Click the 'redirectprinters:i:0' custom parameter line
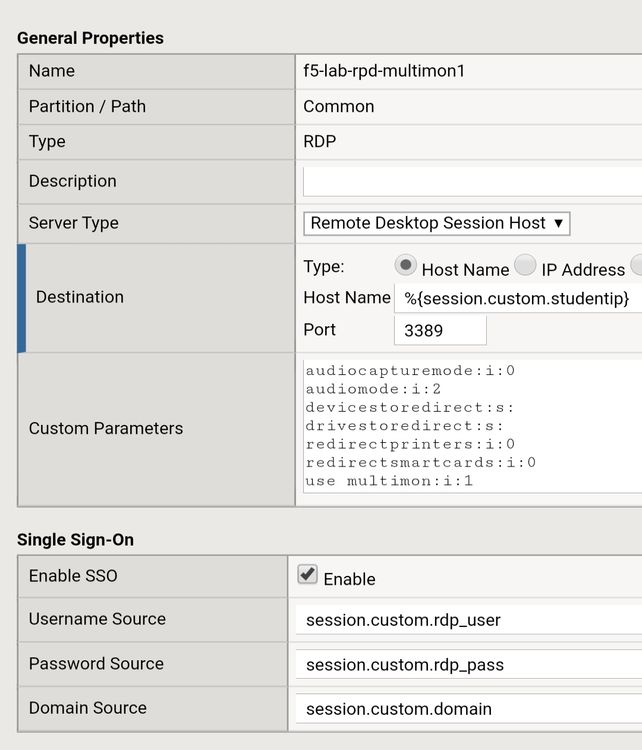The width and height of the screenshot is (642, 750). pyautogui.click(x=410, y=444)
